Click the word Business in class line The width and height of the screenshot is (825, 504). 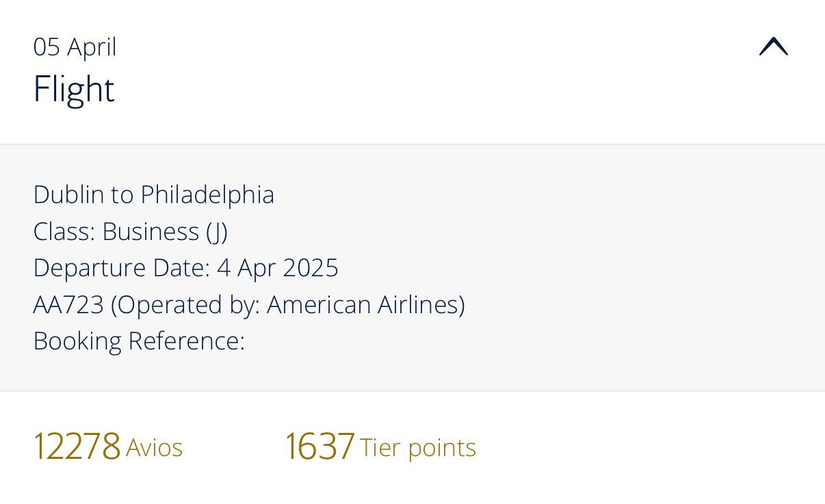150,232
